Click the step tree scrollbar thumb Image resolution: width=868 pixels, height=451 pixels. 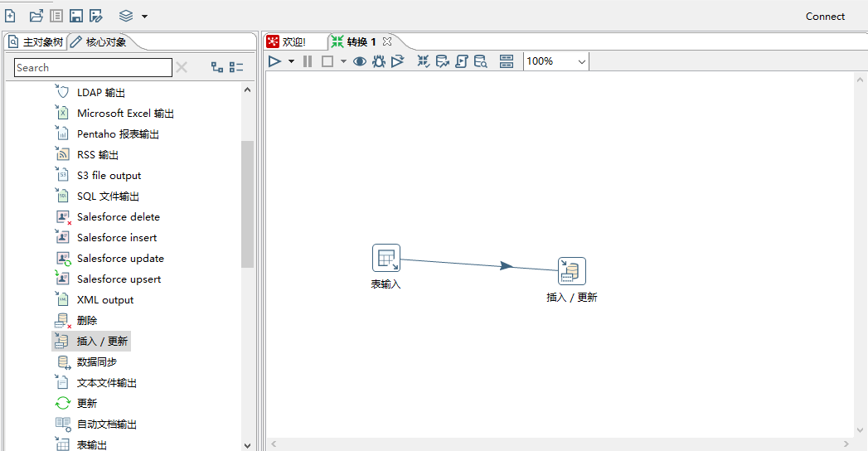[x=247, y=204]
